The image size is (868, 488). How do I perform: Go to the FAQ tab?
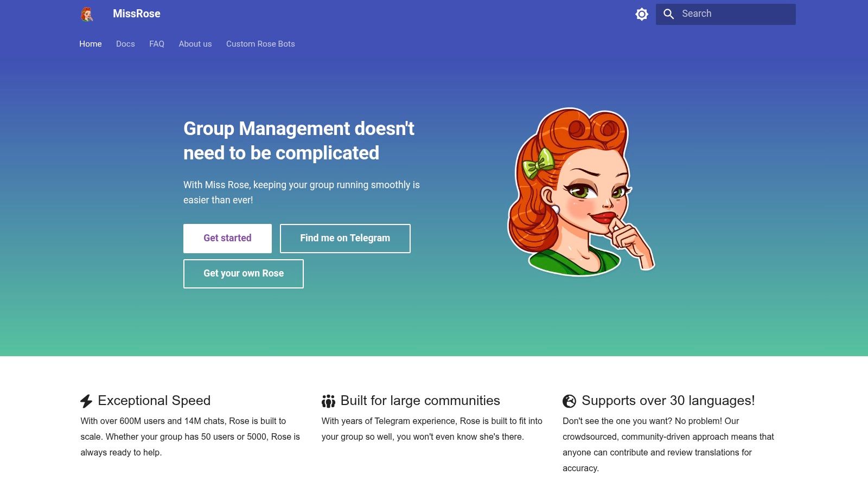click(x=157, y=44)
